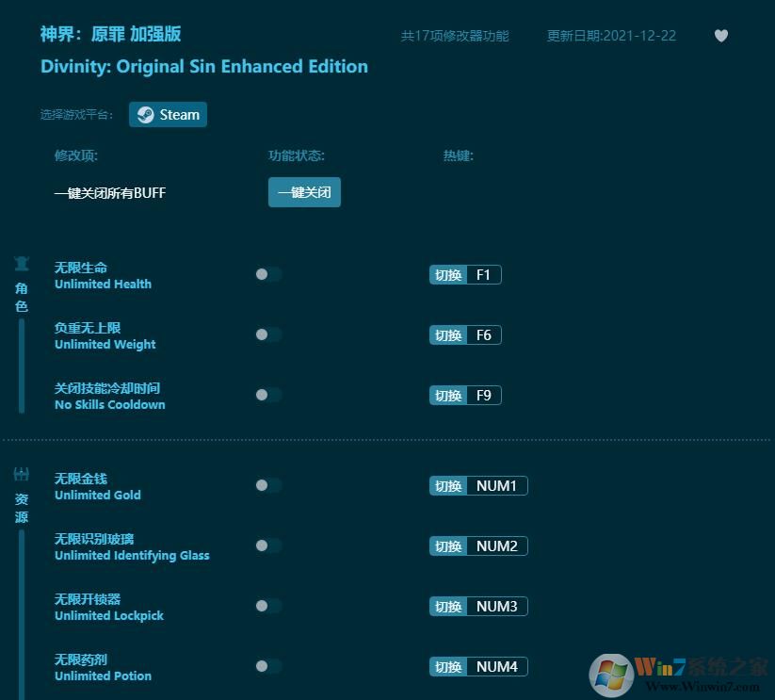The height and width of the screenshot is (700, 775).
Task: Select Steam as the game platform
Action: (168, 114)
